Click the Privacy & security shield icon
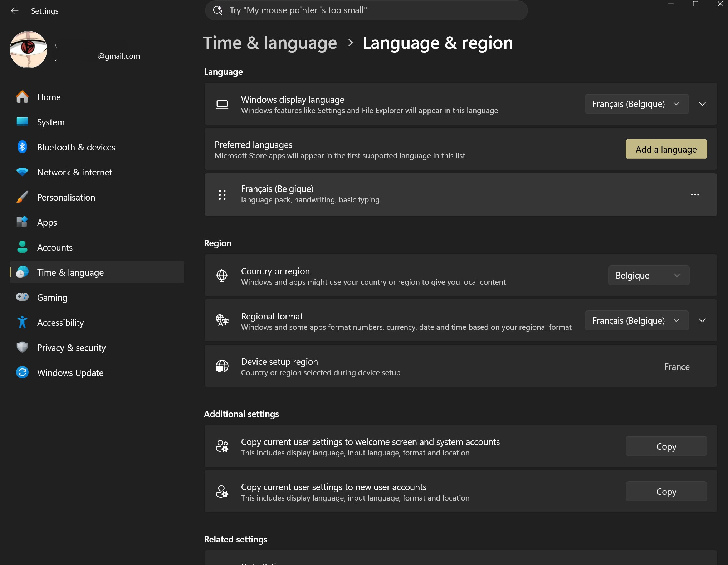The image size is (728, 565). [x=22, y=347]
